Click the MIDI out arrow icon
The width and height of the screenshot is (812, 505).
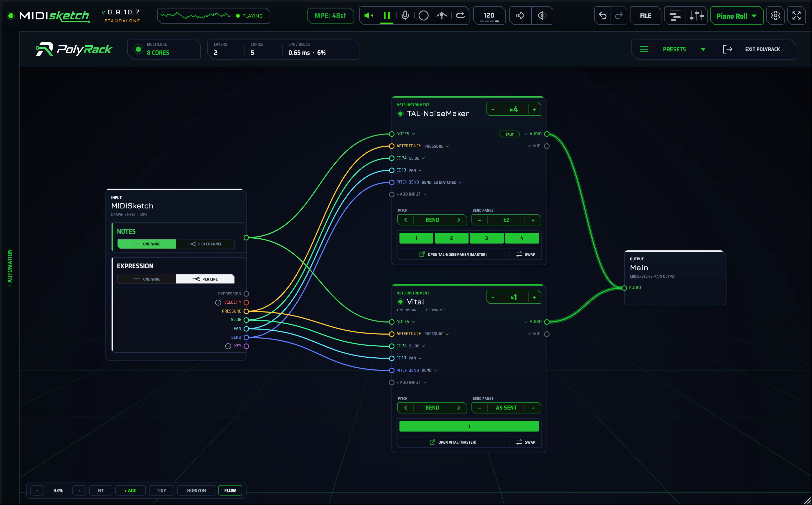tap(520, 15)
